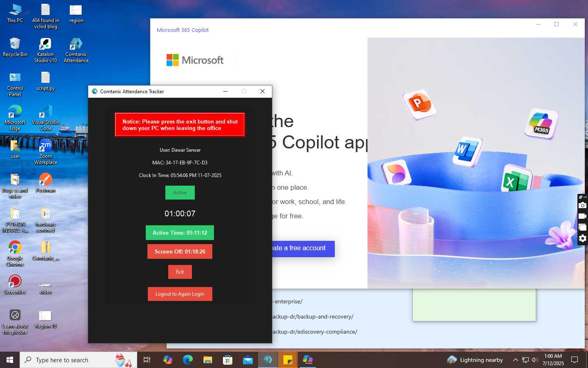This screenshot has width=588, height=368.
Task: Select the region file on desktop
Action: (x=76, y=13)
